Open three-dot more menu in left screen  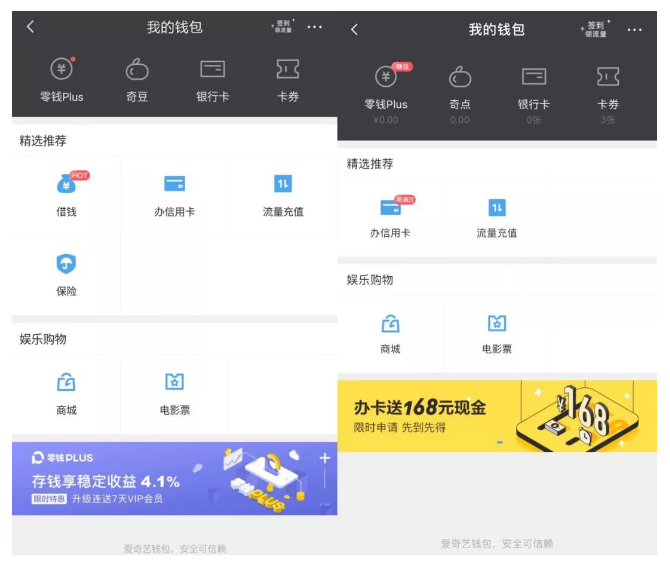pos(315,27)
